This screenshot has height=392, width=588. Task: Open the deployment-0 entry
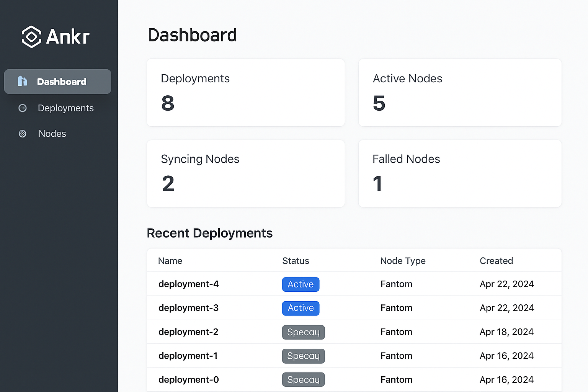pos(188,379)
